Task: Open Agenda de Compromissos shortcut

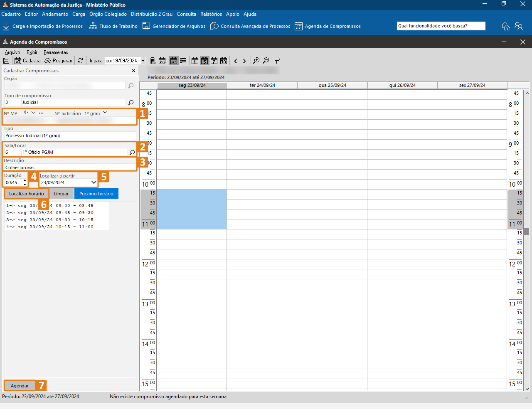Action: 328,26
